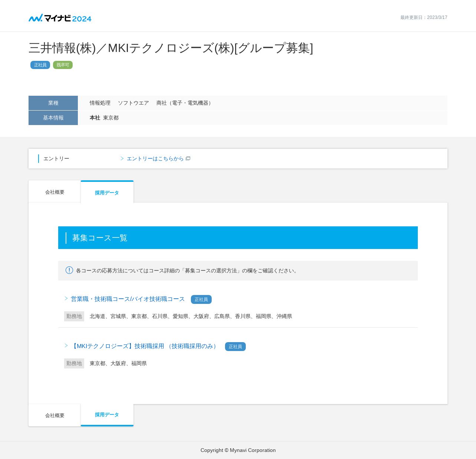Switch to top 会社概要 tab
Viewport: 476px width, 459px height.
[x=54, y=192]
